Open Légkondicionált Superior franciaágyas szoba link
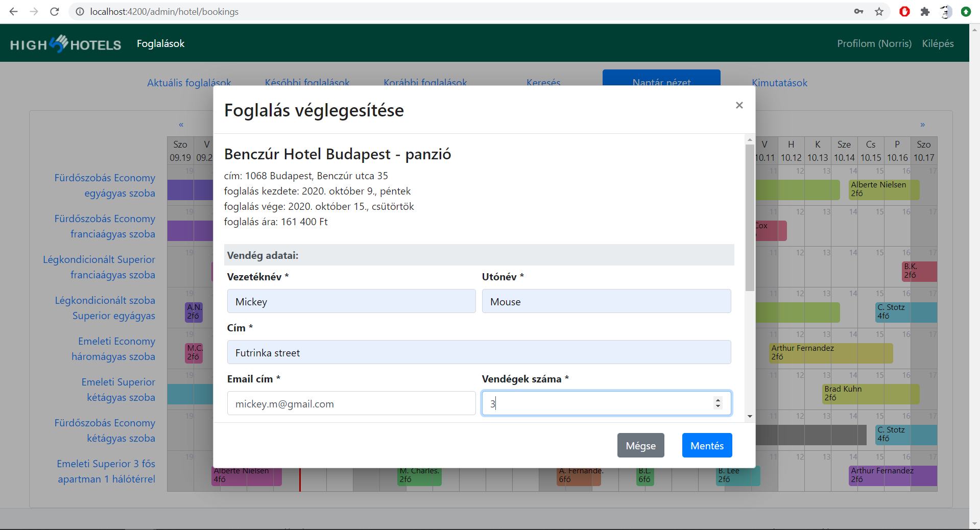 99,267
